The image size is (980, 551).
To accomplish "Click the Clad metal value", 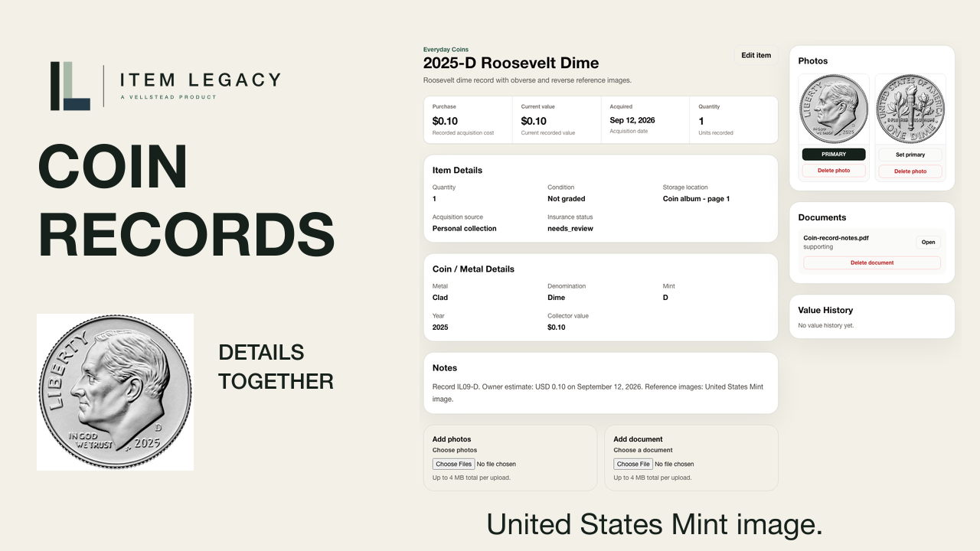I will (440, 298).
